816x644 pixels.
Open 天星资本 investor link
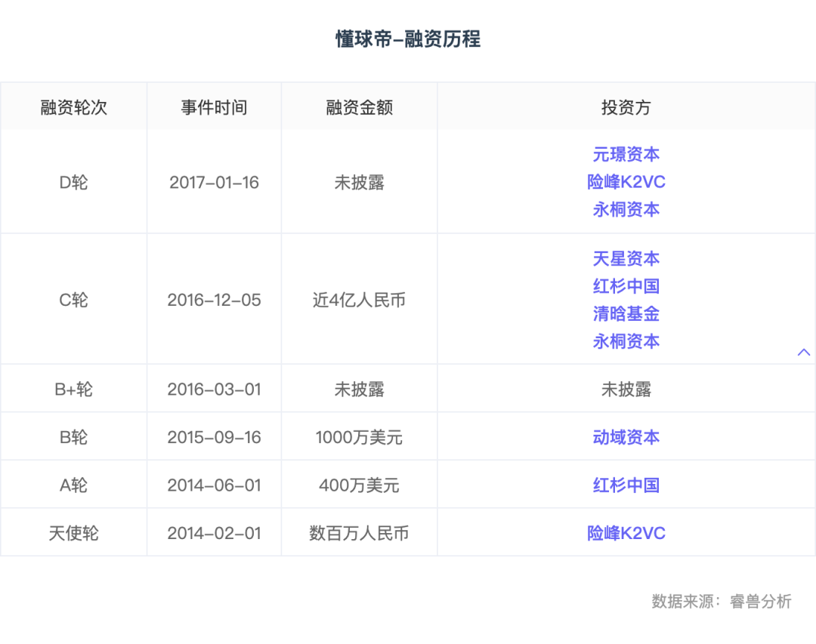pos(626,258)
